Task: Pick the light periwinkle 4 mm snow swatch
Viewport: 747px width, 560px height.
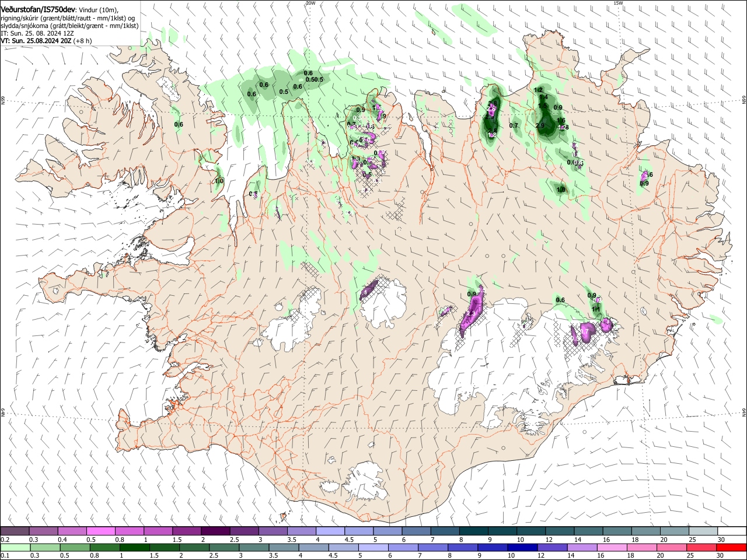Action: tap(330, 531)
